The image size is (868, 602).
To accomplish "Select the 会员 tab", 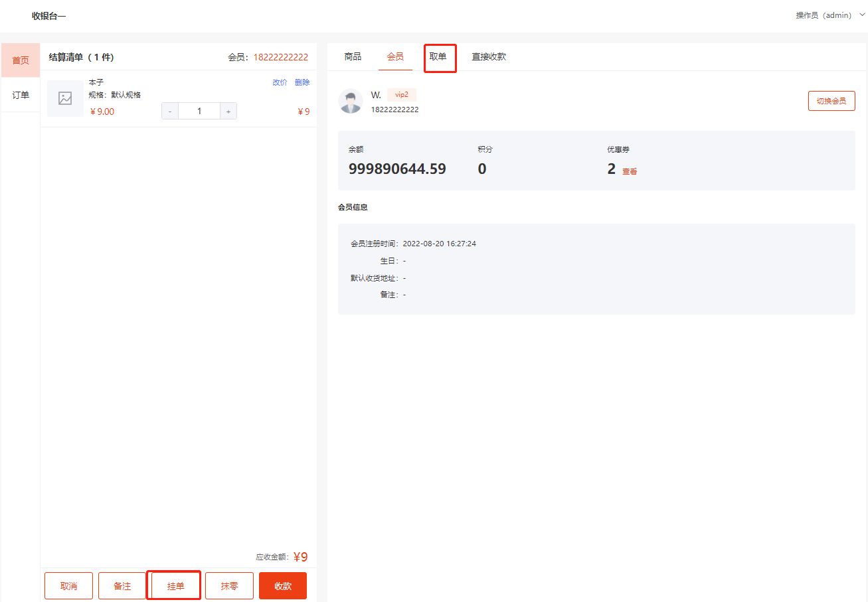I will tap(395, 57).
